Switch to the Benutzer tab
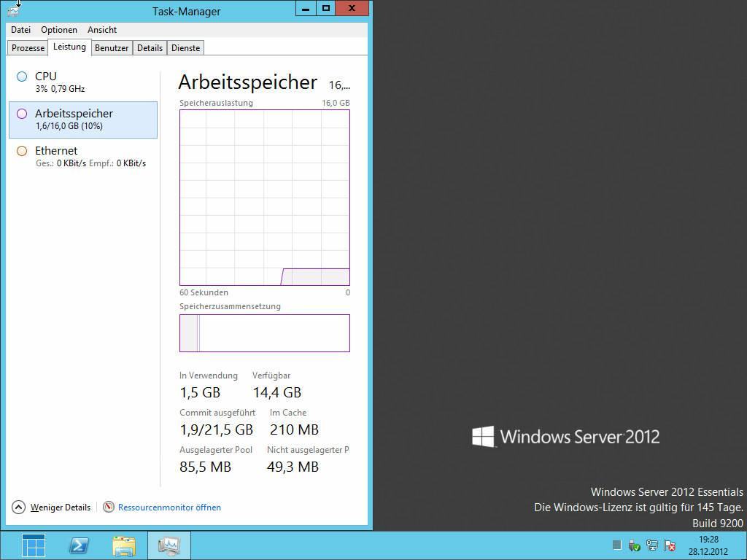This screenshot has height=560, width=747. point(112,47)
